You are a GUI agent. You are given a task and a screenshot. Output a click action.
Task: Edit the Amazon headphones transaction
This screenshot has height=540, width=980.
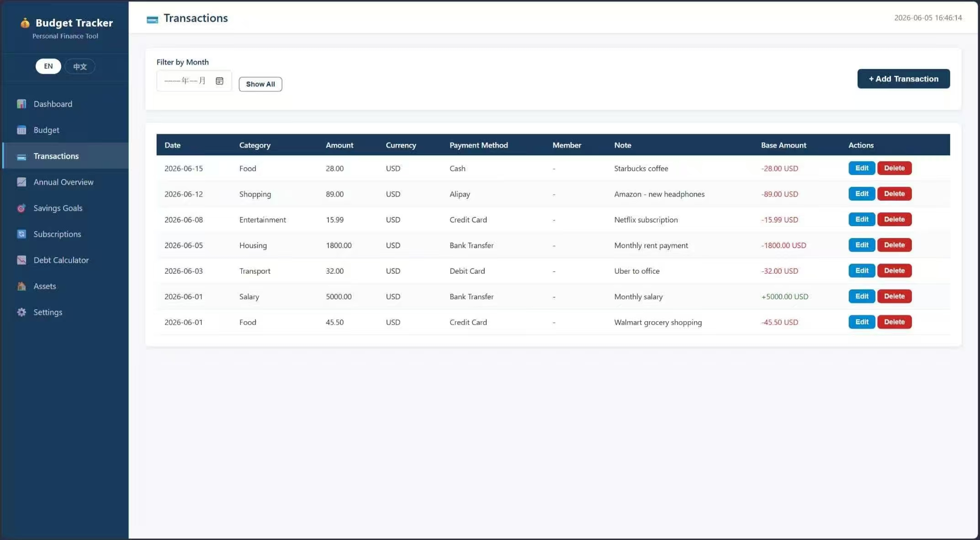pos(862,194)
